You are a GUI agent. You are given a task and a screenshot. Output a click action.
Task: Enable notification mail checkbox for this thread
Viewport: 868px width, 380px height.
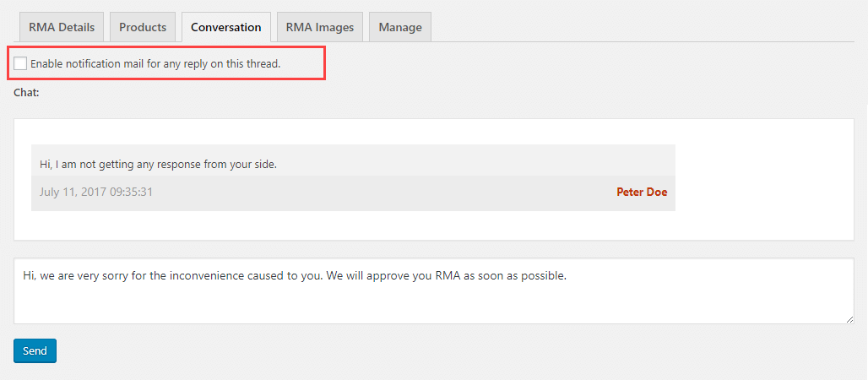point(20,63)
